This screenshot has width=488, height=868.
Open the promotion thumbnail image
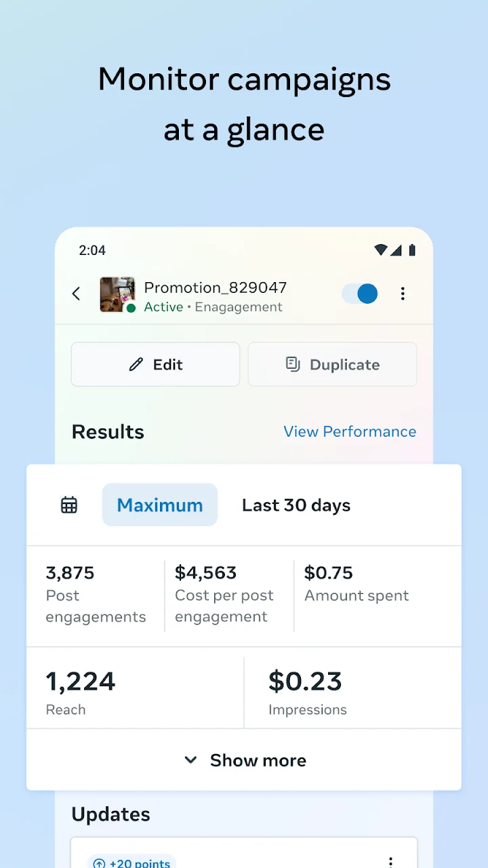click(x=117, y=294)
